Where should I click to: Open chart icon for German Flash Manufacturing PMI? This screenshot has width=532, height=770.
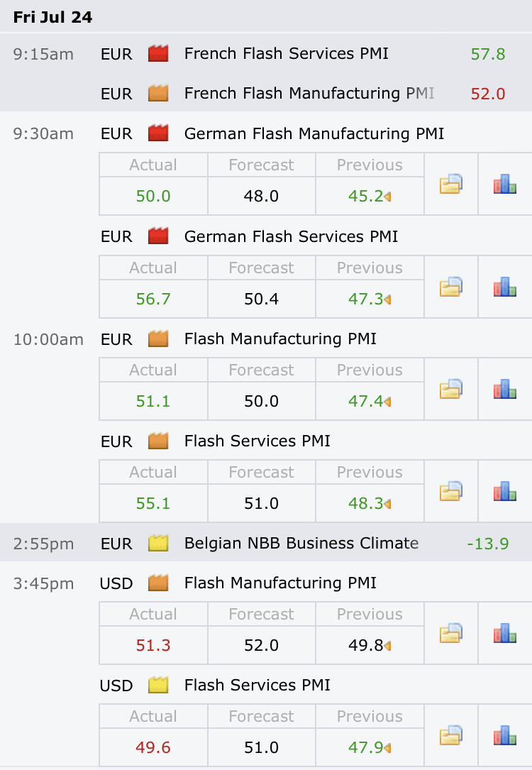pos(504,184)
